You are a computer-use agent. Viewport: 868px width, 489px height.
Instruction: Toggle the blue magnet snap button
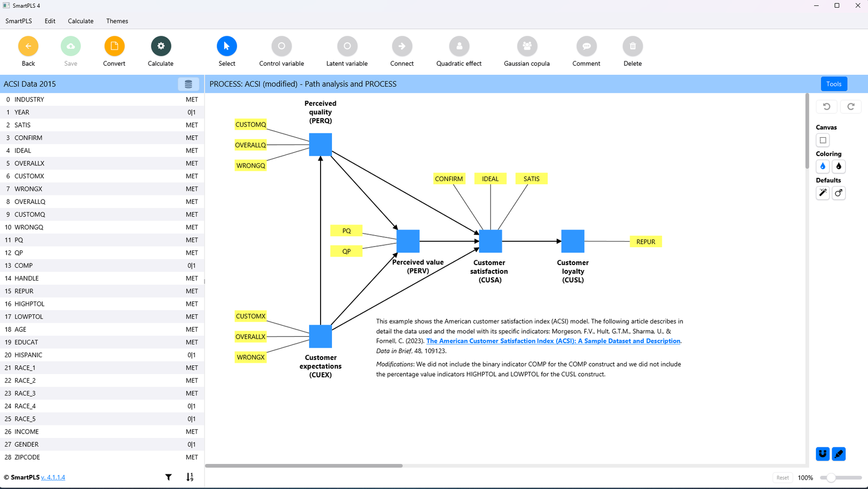(823, 454)
